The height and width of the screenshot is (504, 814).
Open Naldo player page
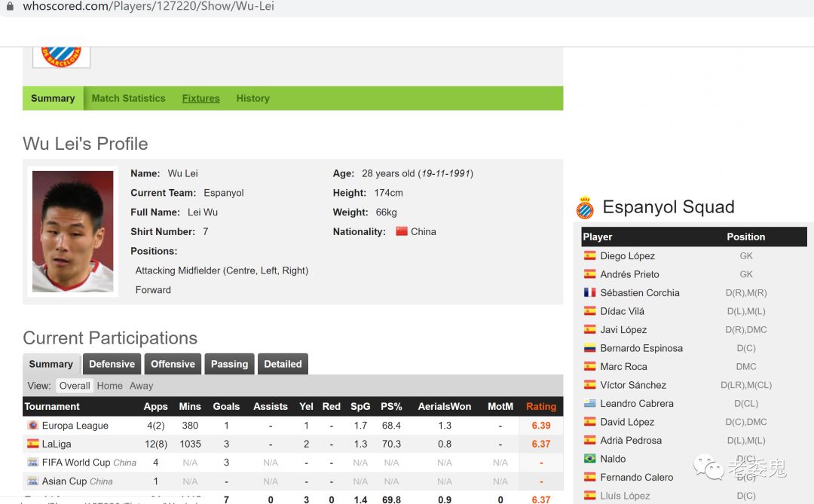[613, 458]
